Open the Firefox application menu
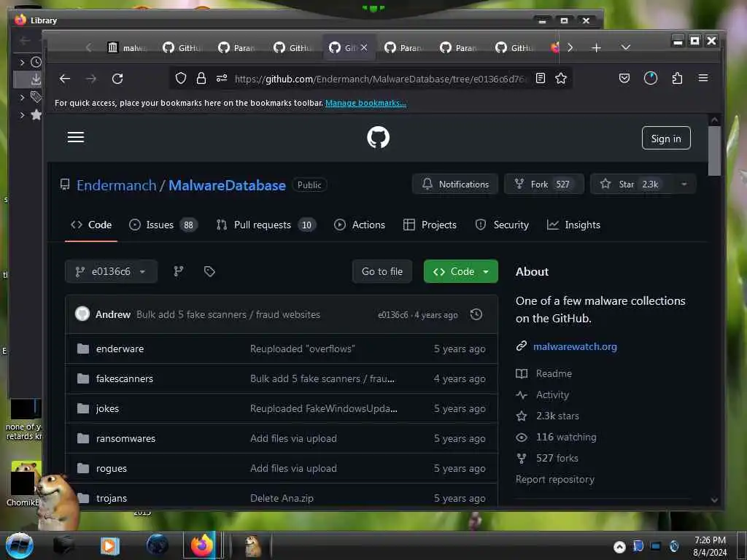Viewport: 747px width, 560px height. [703, 78]
